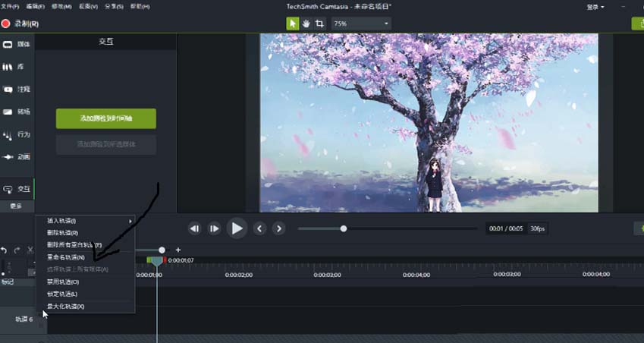This screenshot has width=644, height=343.
Task: Click the timeline zoom slider handle
Action: (x=162, y=250)
